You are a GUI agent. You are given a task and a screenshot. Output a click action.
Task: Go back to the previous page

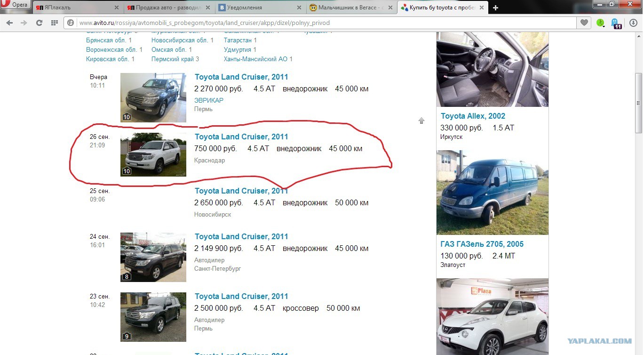9,23
